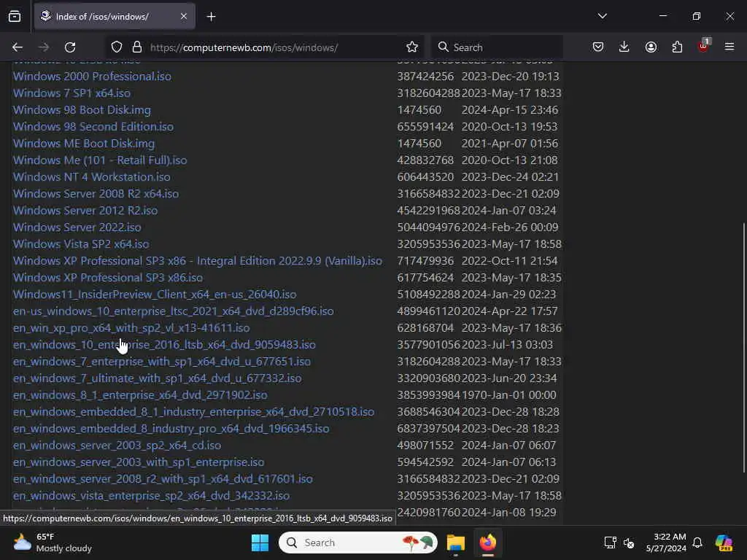Open en_windows_8_1_enterprise_x64 iso link
The width and height of the screenshot is (747, 560).
tap(140, 394)
